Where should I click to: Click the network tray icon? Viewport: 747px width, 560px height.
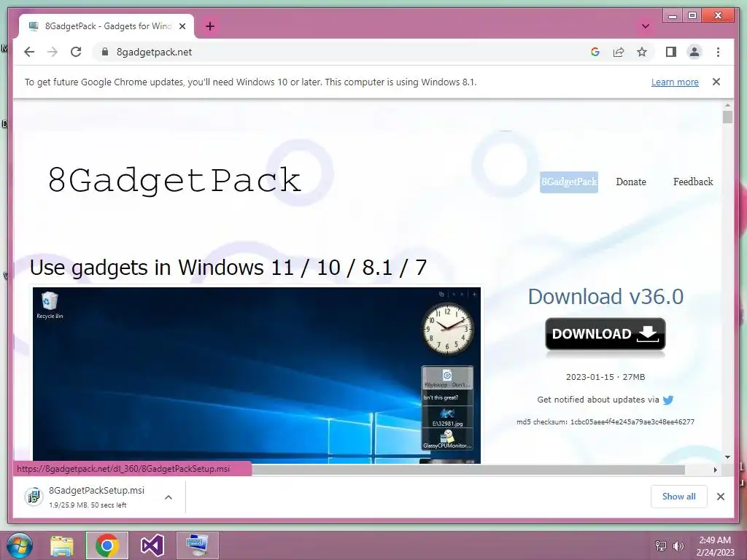coord(661,545)
